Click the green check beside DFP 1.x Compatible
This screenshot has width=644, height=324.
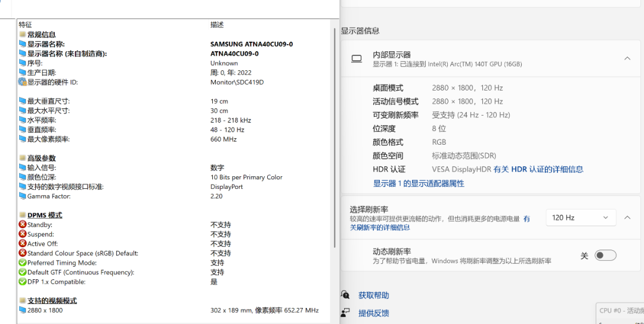22,281
